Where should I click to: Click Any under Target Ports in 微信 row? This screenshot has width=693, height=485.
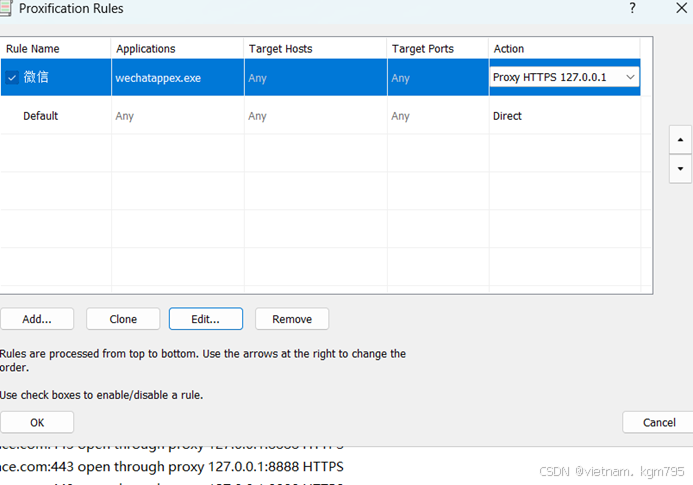[x=400, y=78]
